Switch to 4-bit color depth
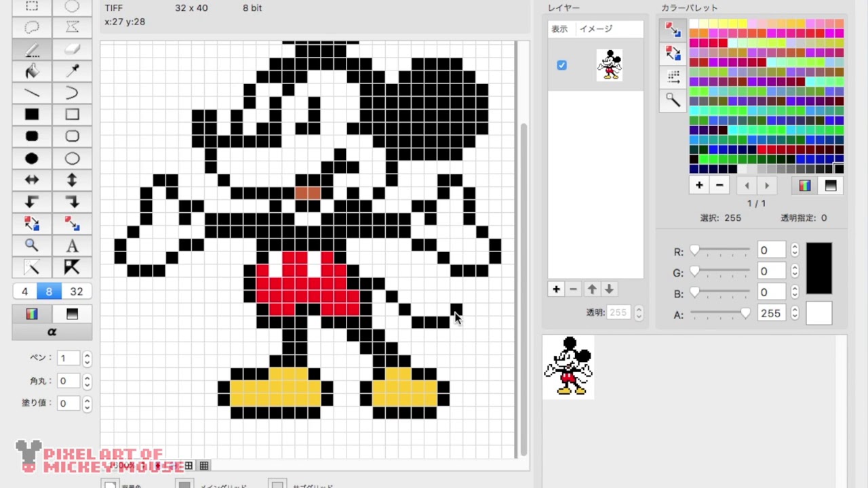The height and width of the screenshot is (488, 868). pos(24,291)
